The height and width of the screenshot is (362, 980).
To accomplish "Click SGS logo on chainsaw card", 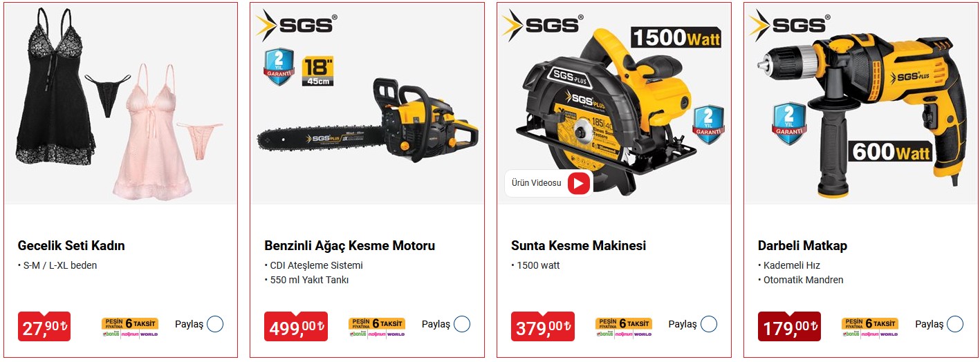I will coord(295,26).
